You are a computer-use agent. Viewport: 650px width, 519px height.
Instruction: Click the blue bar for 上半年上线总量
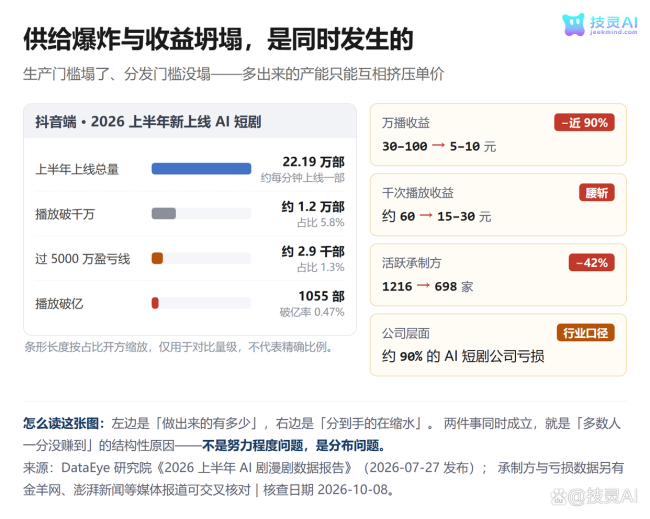(201, 169)
